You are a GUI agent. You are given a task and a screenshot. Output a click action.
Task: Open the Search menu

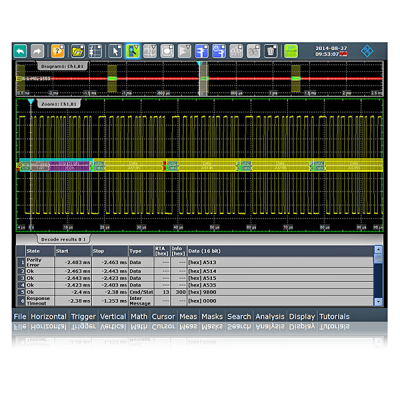[x=239, y=316]
